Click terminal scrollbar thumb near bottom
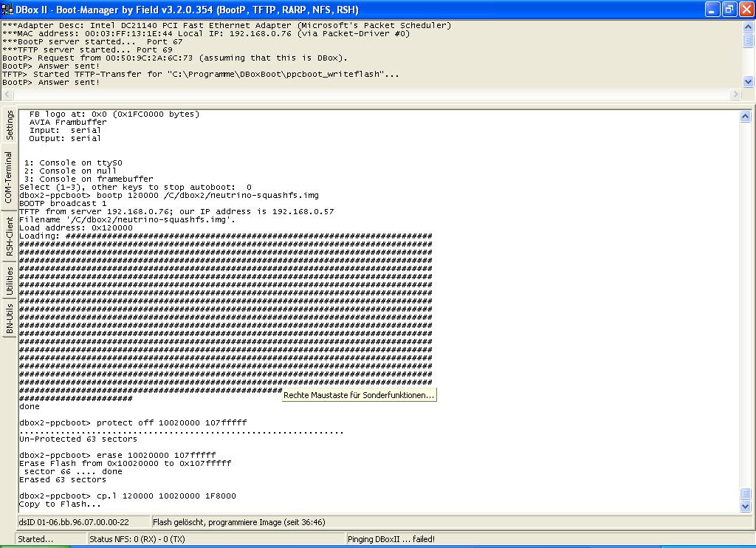 click(x=745, y=494)
